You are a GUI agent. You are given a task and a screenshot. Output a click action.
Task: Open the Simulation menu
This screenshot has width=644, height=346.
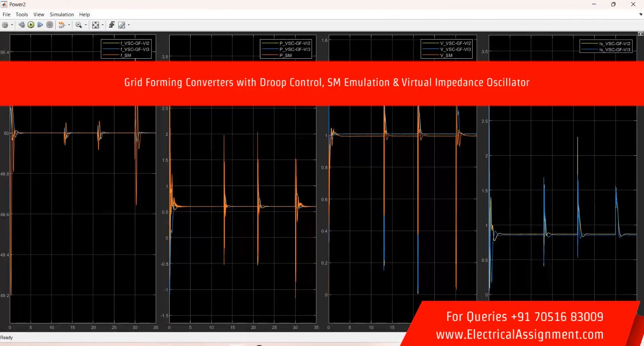62,14
